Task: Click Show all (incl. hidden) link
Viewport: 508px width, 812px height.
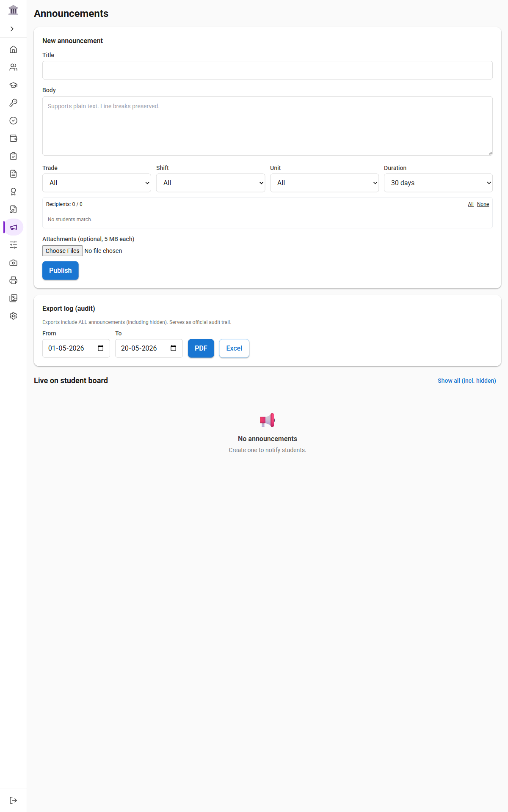Action: 467,381
